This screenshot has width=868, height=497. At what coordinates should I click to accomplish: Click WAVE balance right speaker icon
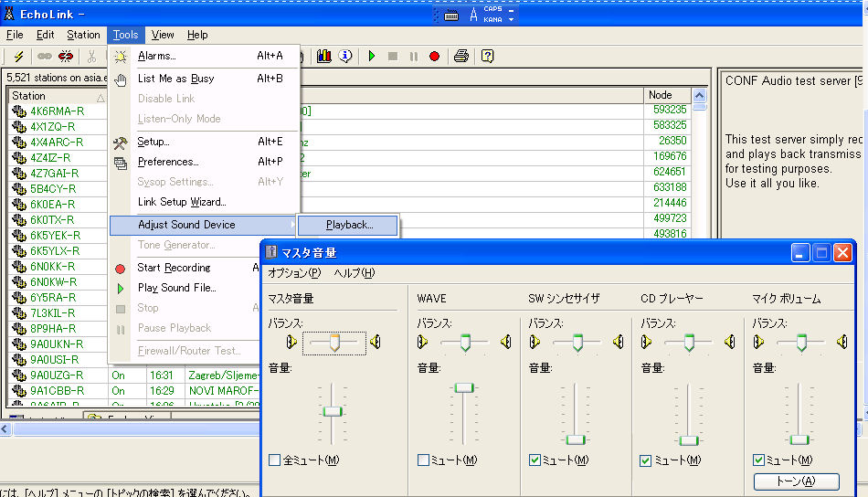click(506, 342)
